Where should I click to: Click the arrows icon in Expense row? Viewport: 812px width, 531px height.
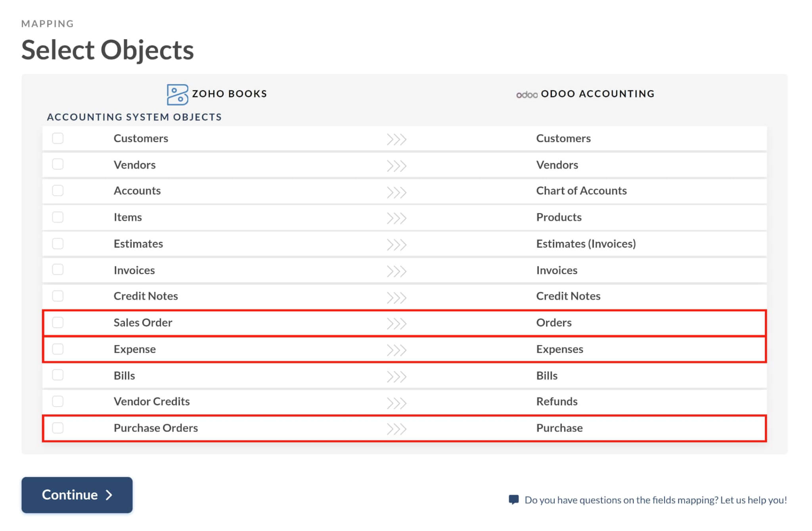coord(397,350)
